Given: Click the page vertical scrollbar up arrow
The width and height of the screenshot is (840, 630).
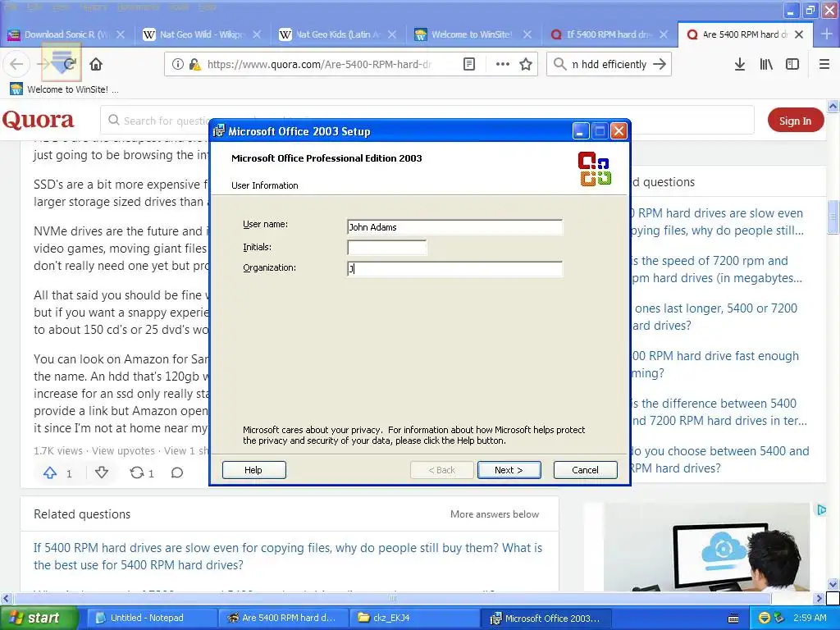Looking at the screenshot, I should coord(833,106).
